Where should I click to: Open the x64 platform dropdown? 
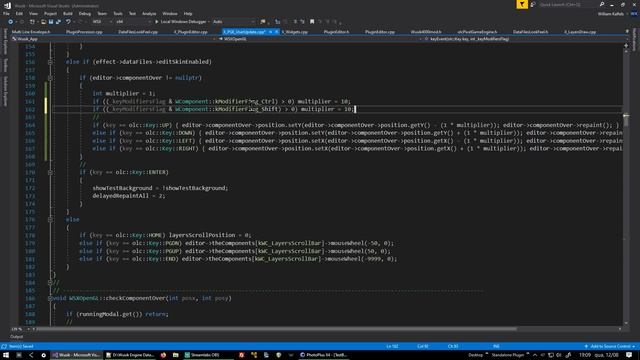point(133,22)
